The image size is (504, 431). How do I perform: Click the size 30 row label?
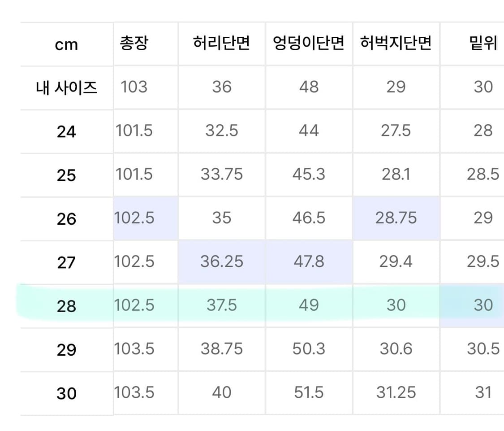tap(66, 393)
